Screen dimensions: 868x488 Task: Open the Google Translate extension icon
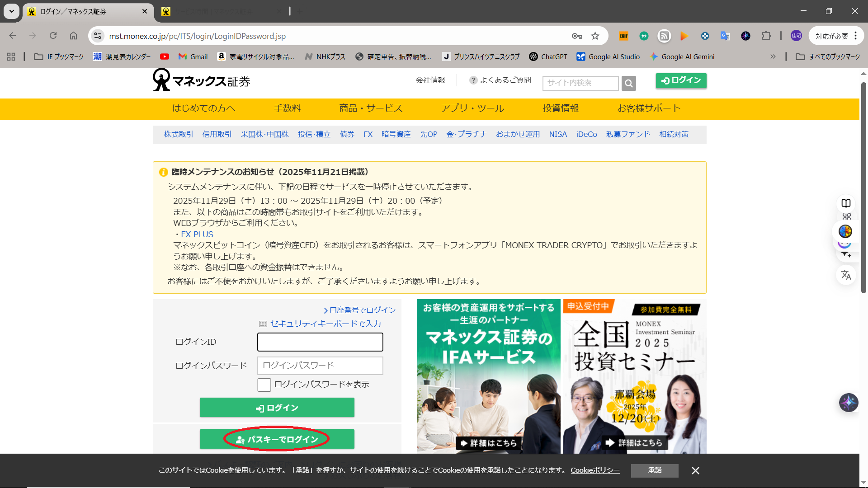(x=725, y=36)
